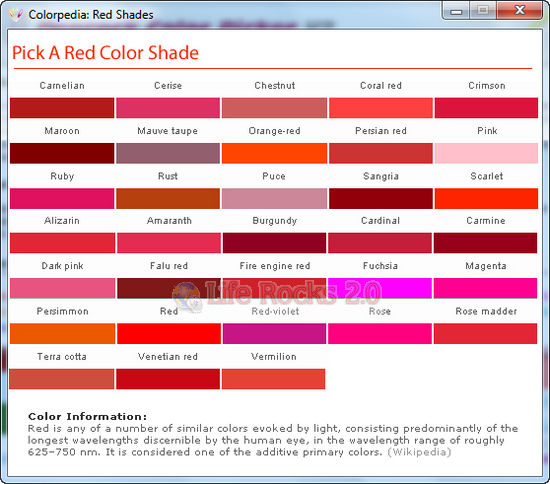Click the 'Carnelian' label text
Screen dimensions: 550x484
click(x=62, y=86)
